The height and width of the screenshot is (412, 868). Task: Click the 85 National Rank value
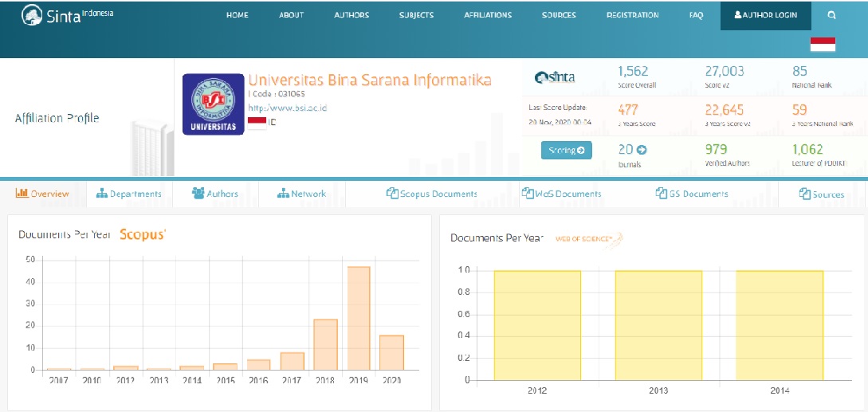click(800, 71)
